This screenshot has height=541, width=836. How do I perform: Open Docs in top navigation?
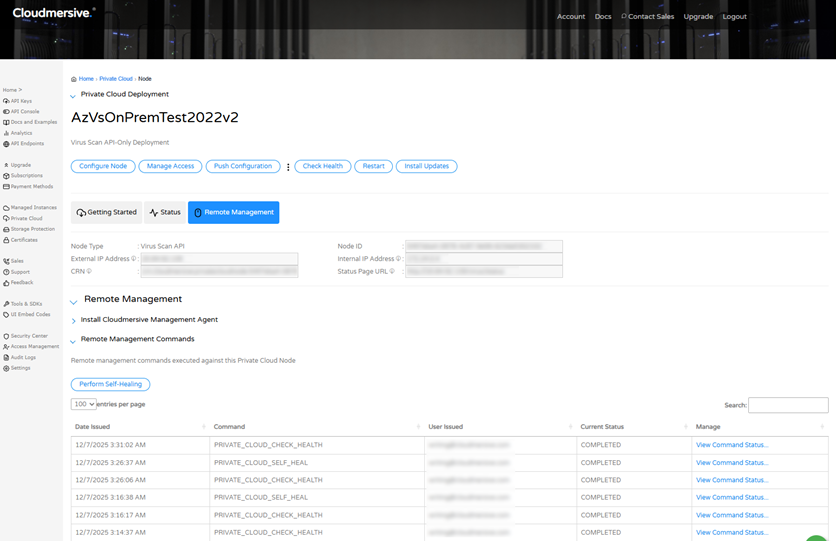pos(603,17)
